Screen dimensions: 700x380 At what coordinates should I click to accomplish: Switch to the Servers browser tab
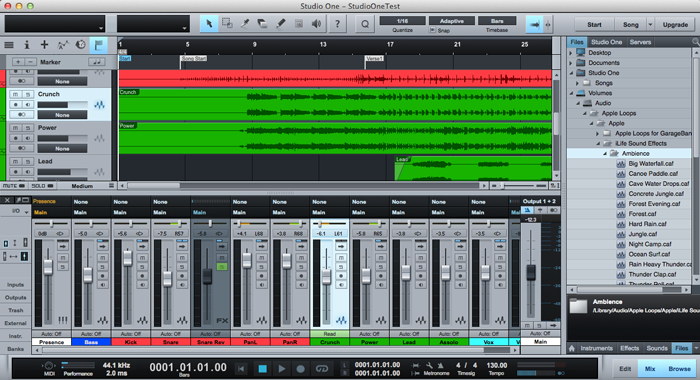pyautogui.click(x=640, y=42)
